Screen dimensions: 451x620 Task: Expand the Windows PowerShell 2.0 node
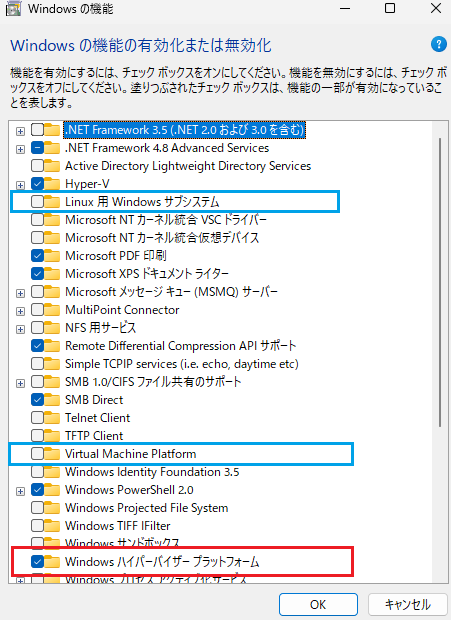click(x=20, y=491)
